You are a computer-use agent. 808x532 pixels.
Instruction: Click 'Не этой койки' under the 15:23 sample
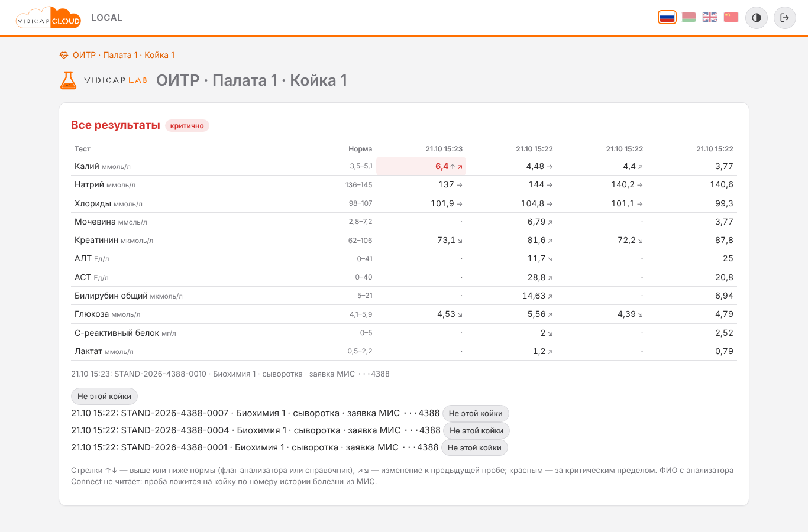point(104,396)
